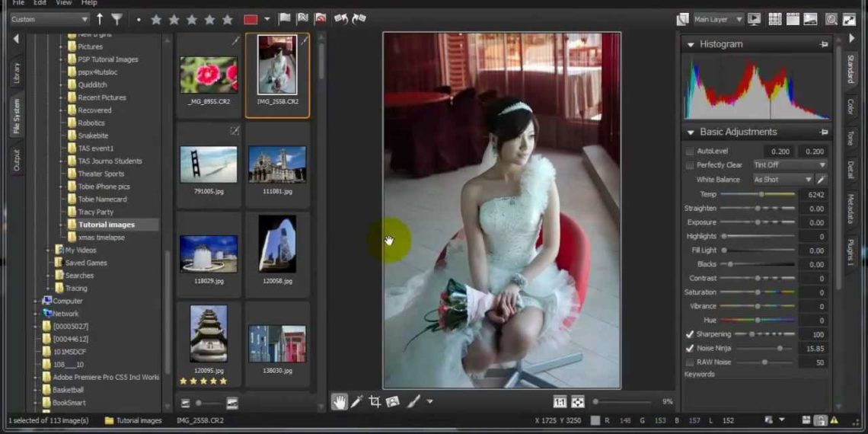Open the slideshow view icon

[x=754, y=19]
